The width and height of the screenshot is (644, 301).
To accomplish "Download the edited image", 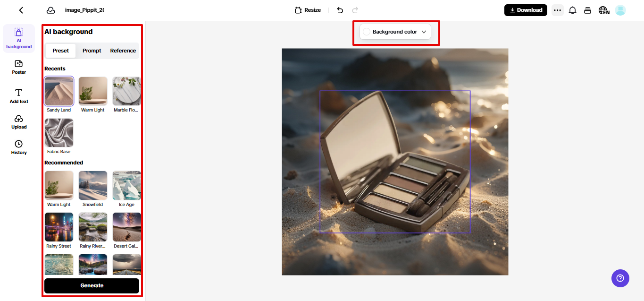I will (525, 9).
